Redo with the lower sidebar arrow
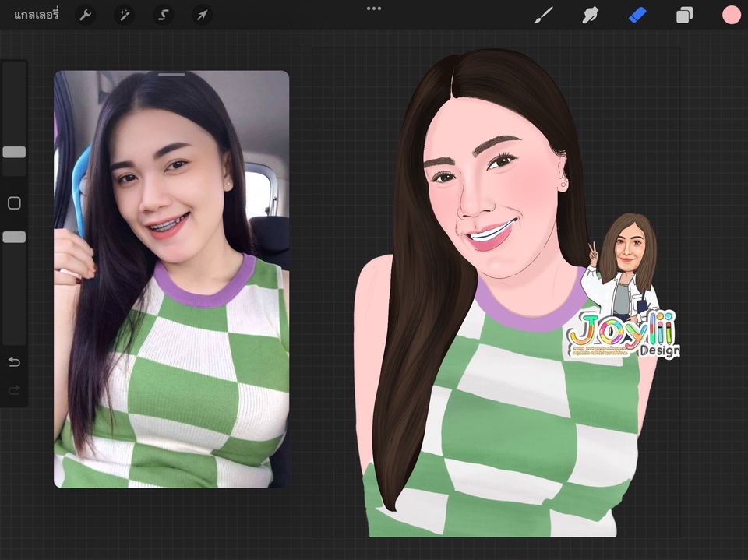The width and height of the screenshot is (748, 560). coord(14,390)
